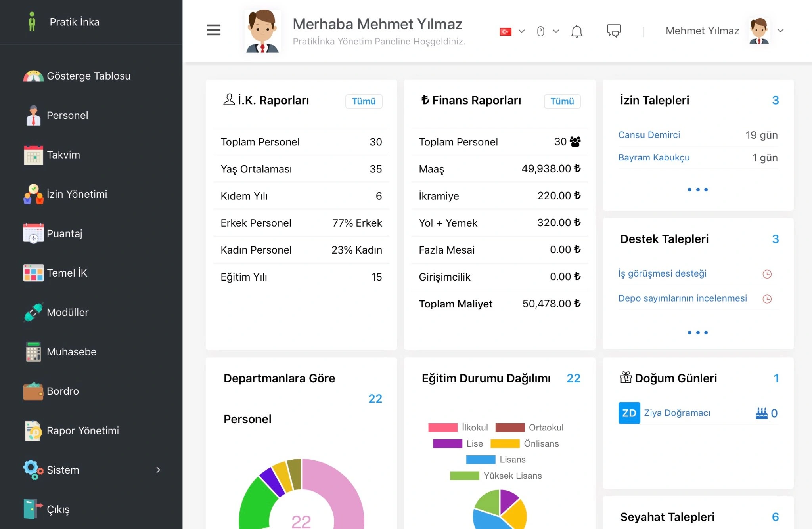Screen dimensions: 812x529
Task: Select the Personel sidebar icon
Action: (x=33, y=115)
